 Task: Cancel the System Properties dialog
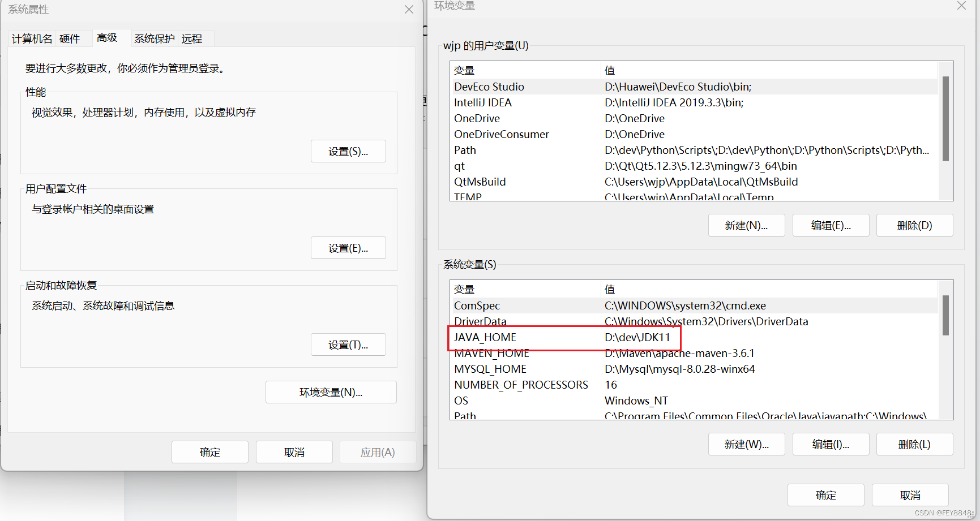click(294, 451)
